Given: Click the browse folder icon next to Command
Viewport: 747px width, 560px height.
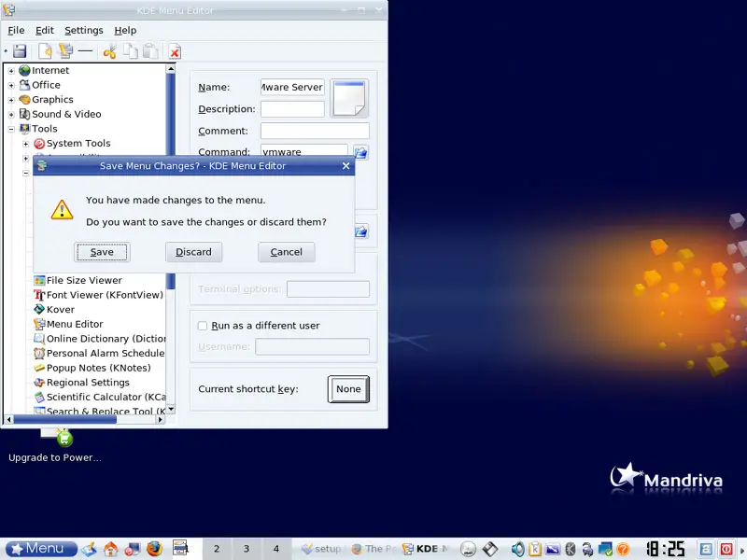Looking at the screenshot, I should [x=361, y=153].
